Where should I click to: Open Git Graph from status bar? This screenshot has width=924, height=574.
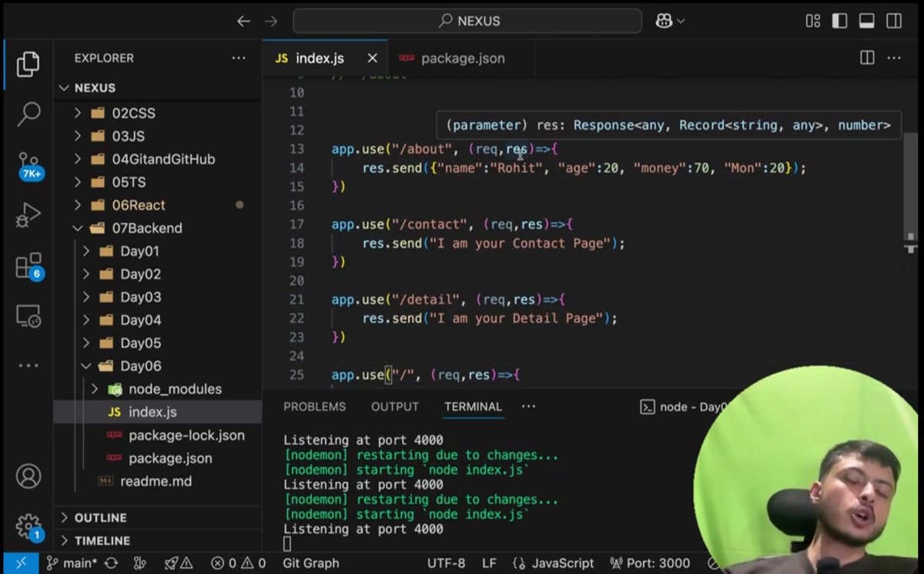pyautogui.click(x=310, y=563)
